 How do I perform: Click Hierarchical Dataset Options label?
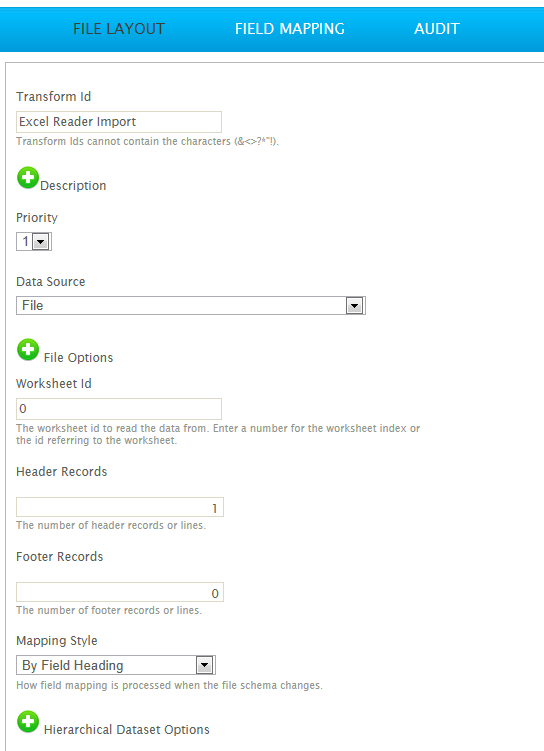pos(127,729)
